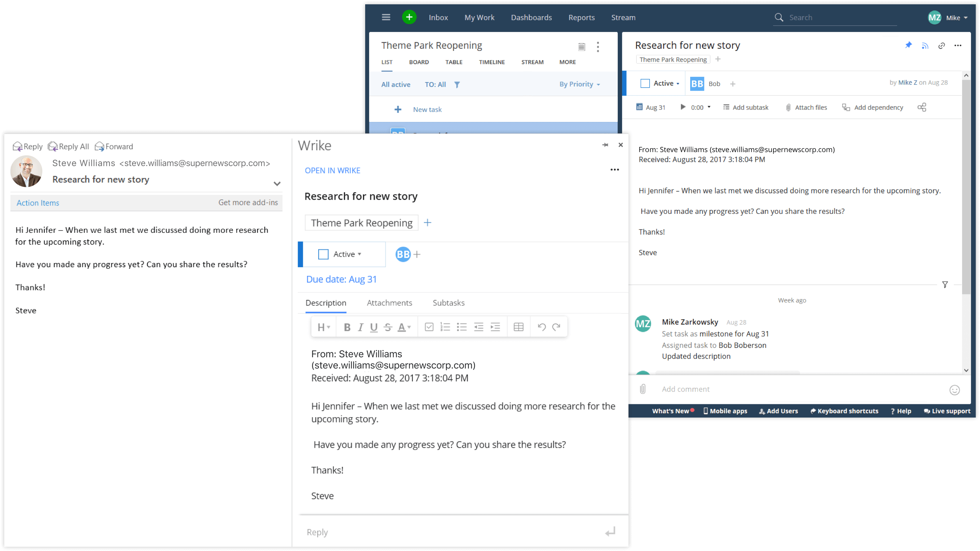
Task: Open the search field with the magnifier icon
Action: pos(779,17)
